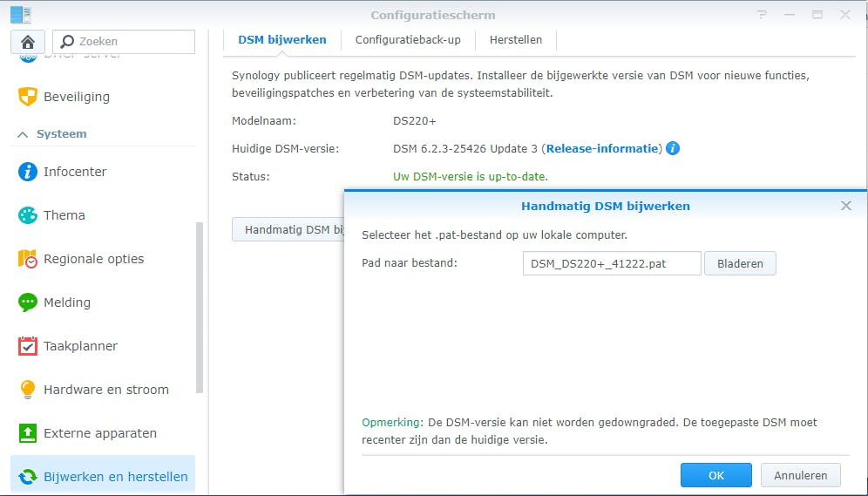This screenshot has height=496, width=868.
Task: Click the Thema palette icon
Action: click(27, 214)
